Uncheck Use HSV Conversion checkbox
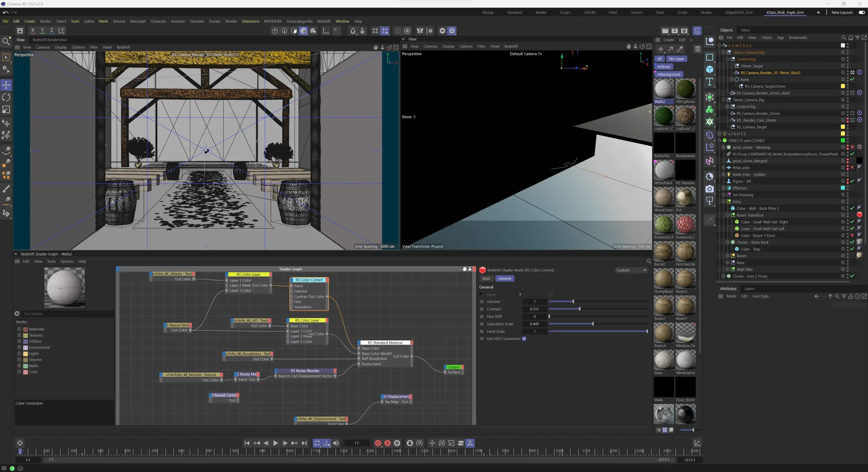This screenshot has width=868, height=472. [524, 339]
